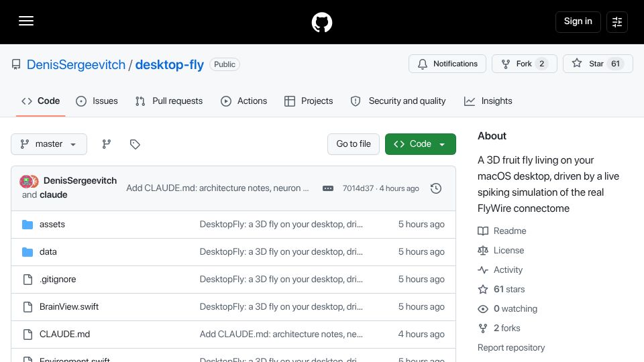Screen dimensions: 644x362
Task: View commit history clock icon
Action: 436,188
